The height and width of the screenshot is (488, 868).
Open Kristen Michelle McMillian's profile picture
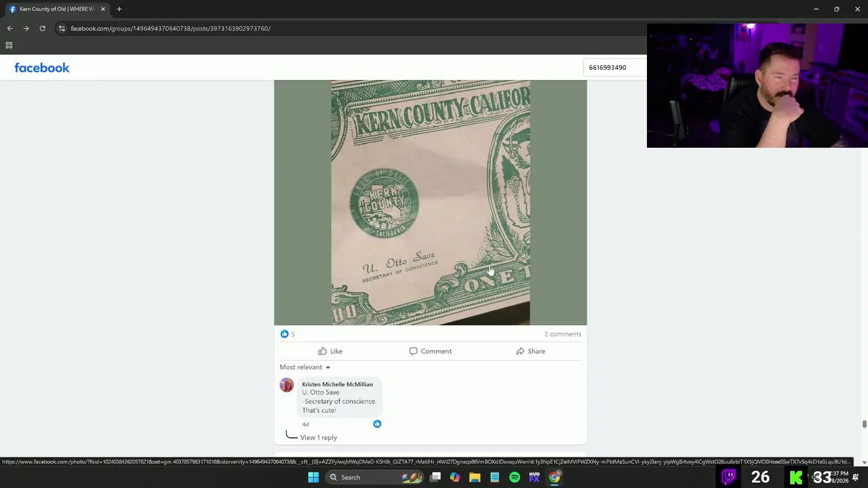pyautogui.click(x=287, y=386)
